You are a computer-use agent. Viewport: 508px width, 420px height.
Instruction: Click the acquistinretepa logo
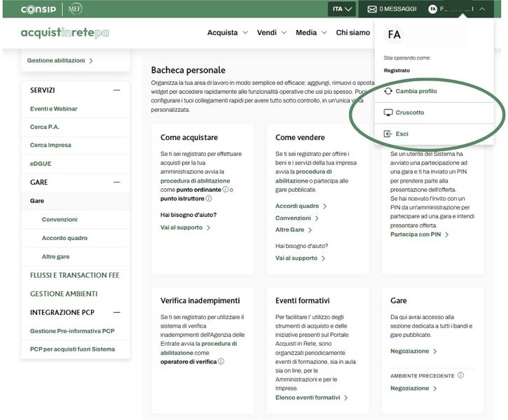tap(65, 33)
